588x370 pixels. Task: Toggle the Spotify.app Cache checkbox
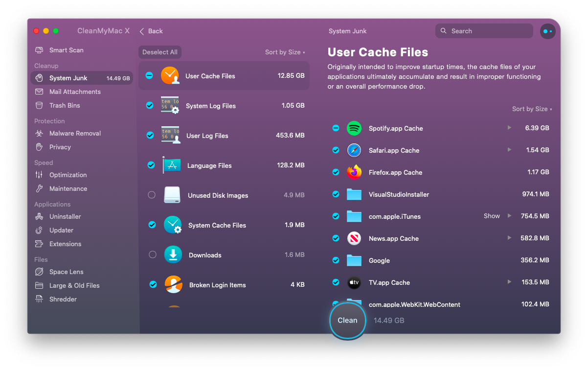pos(336,128)
